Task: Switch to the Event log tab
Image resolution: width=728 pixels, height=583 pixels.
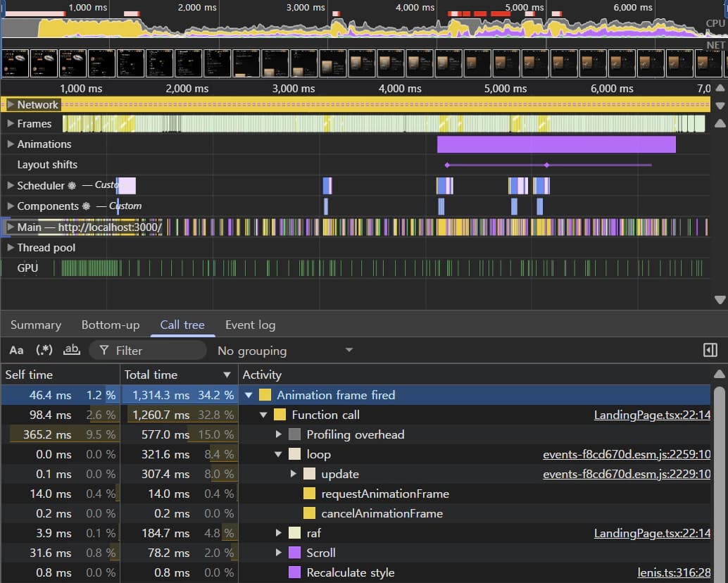Action: [250, 325]
